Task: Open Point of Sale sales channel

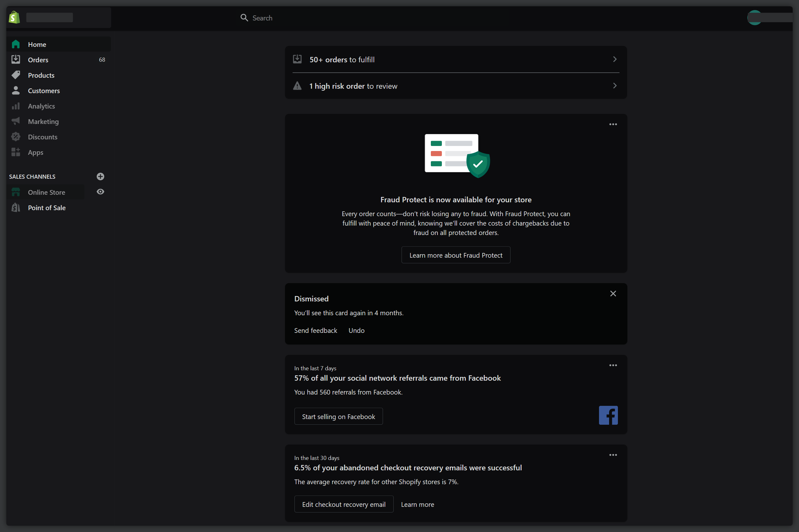Action: pos(47,207)
